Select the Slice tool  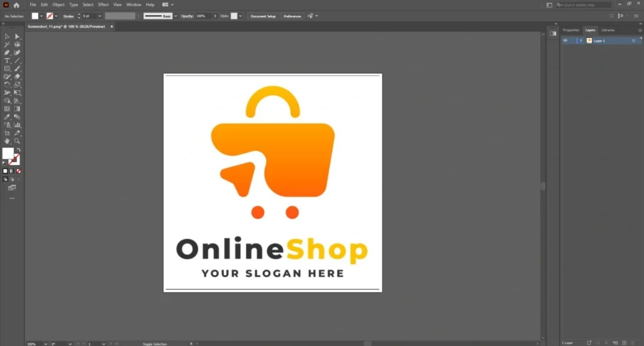17,133
